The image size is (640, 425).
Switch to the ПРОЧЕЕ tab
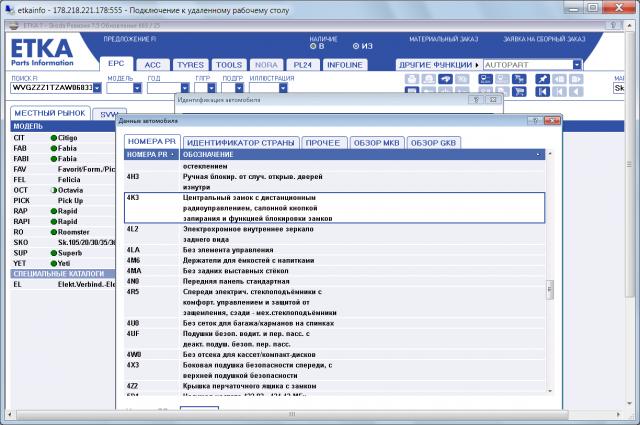[323, 143]
